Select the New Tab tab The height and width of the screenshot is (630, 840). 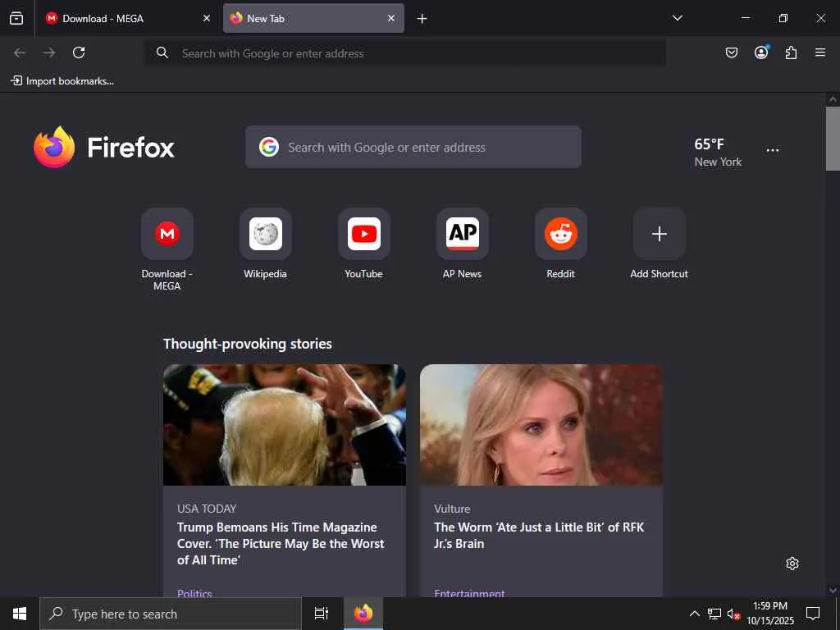coord(313,18)
